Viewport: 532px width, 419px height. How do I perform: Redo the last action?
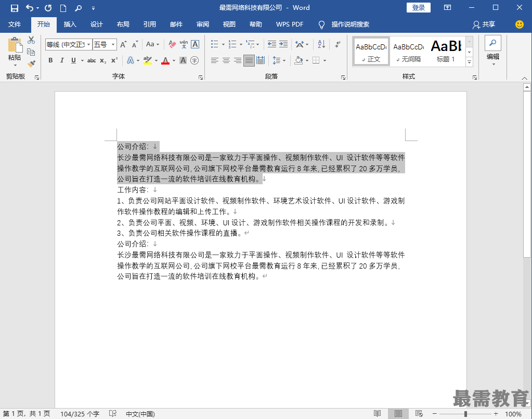coord(48,8)
